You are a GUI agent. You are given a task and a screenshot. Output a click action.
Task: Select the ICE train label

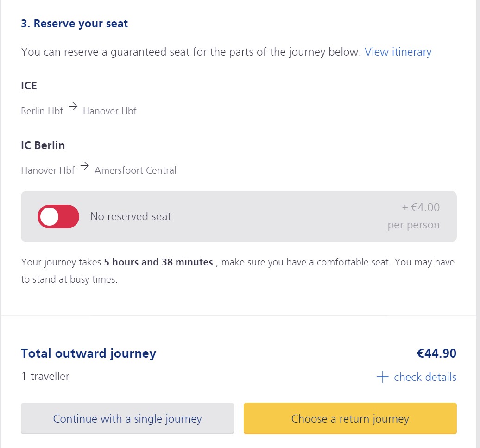(29, 86)
